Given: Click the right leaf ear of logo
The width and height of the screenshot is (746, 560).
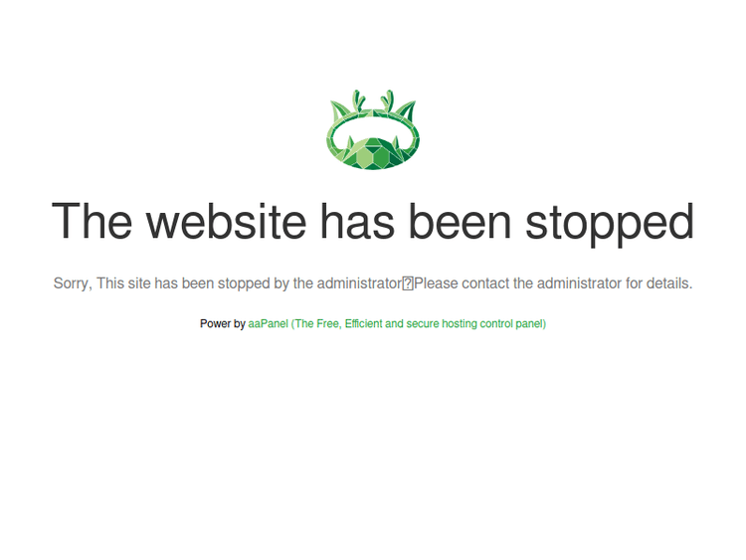Looking at the screenshot, I should click(406, 110).
